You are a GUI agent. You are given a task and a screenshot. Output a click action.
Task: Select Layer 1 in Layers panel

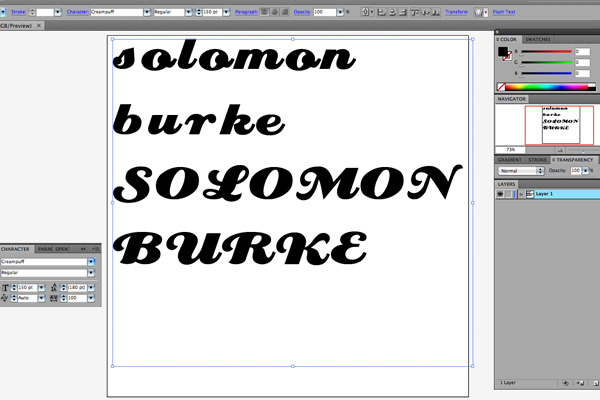[x=561, y=194]
